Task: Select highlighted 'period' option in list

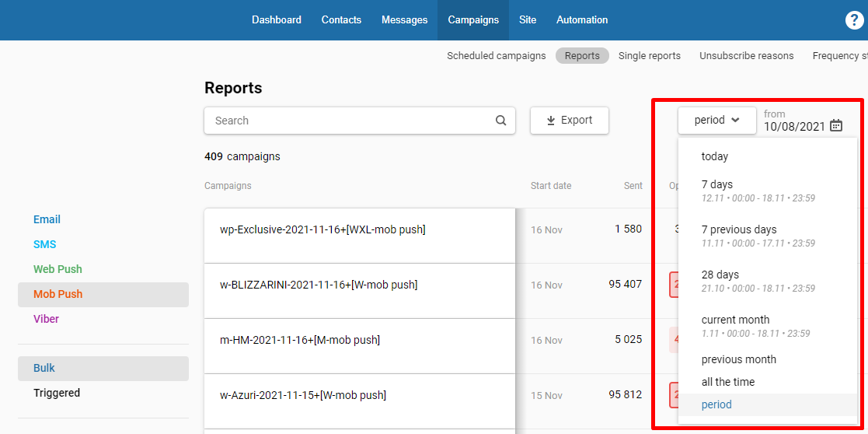Action: (x=768, y=404)
